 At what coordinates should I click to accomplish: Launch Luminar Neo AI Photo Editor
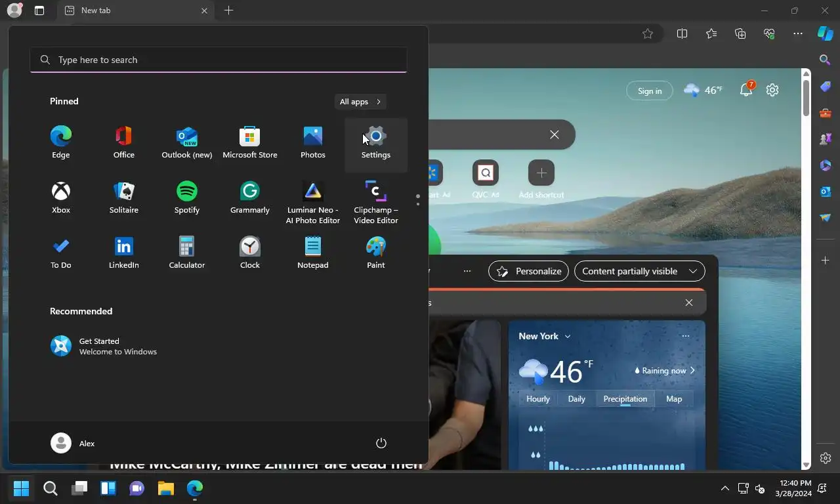click(x=313, y=202)
